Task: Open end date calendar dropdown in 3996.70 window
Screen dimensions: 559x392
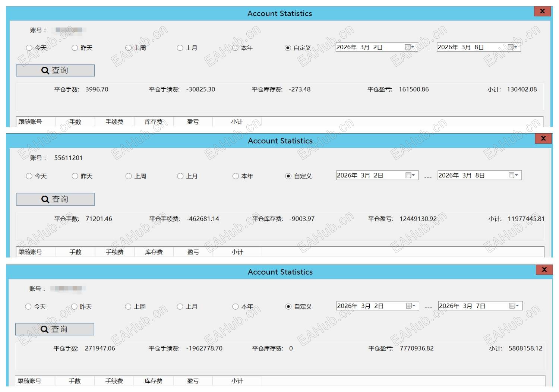Action: 513,47
